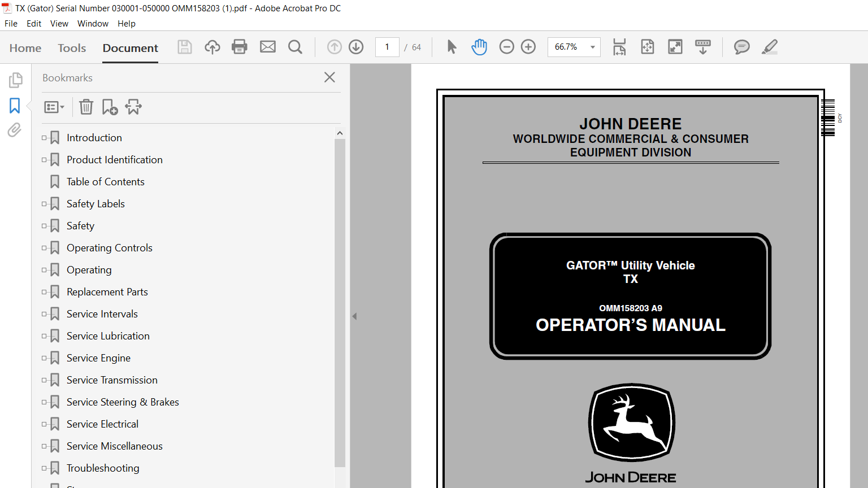Open bookmarks options dropdown menu
The image size is (868, 488).
[54, 107]
